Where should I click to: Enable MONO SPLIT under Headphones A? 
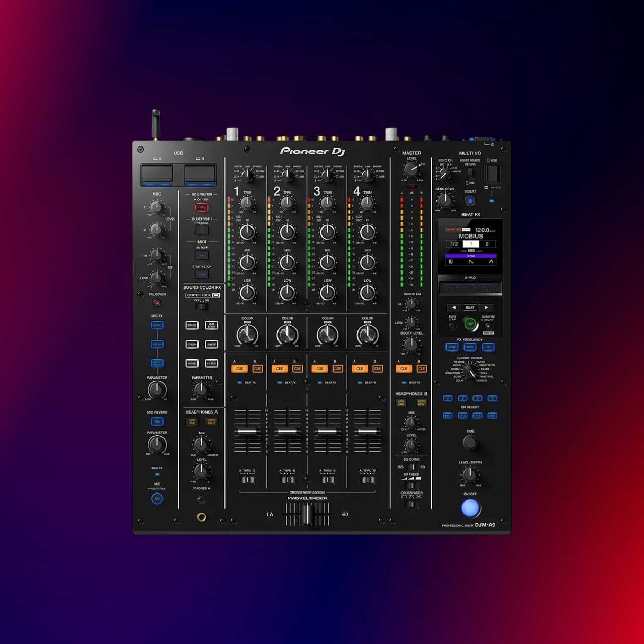211,422
